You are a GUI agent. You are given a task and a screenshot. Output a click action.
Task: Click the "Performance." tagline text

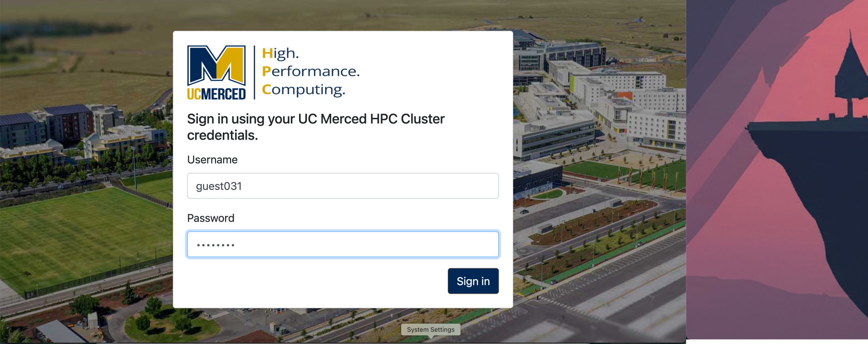coord(311,71)
